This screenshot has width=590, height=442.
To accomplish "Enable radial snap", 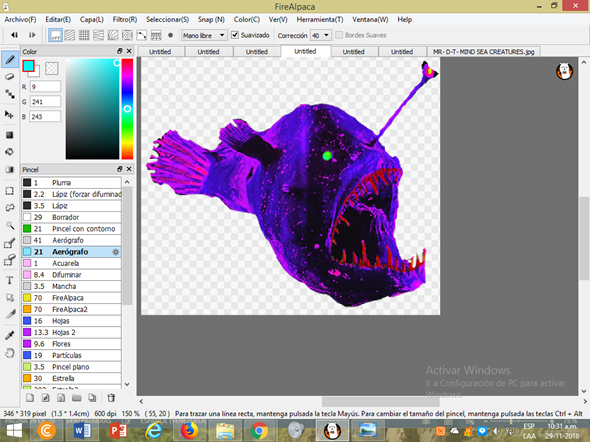I will [113, 35].
